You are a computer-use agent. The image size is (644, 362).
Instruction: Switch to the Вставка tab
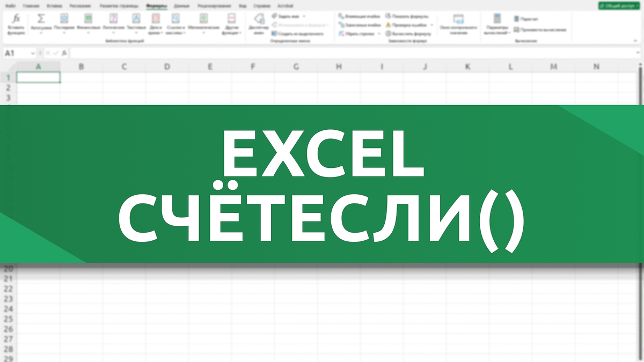(54, 5)
